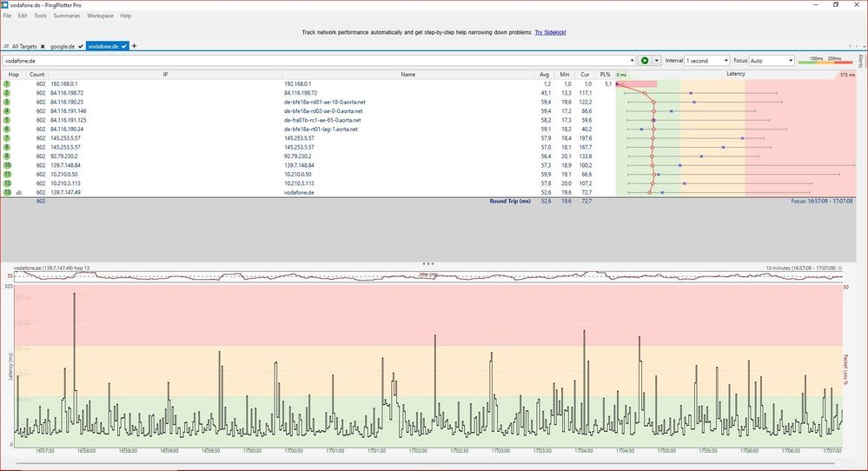Open the dropdown arrow beside the trace button
This screenshot has width=868, height=471.
click(656, 61)
